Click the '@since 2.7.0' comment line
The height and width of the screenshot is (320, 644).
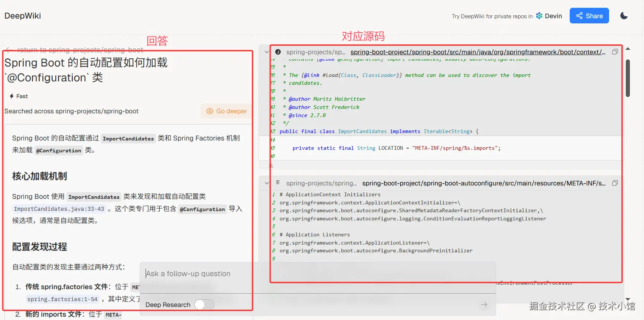pos(305,116)
